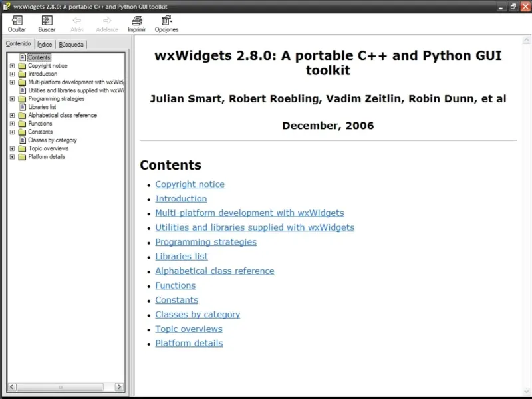Image resolution: width=532 pixels, height=399 pixels.
Task: Click folder icon beside Alphabetical class reference
Action: point(22,116)
